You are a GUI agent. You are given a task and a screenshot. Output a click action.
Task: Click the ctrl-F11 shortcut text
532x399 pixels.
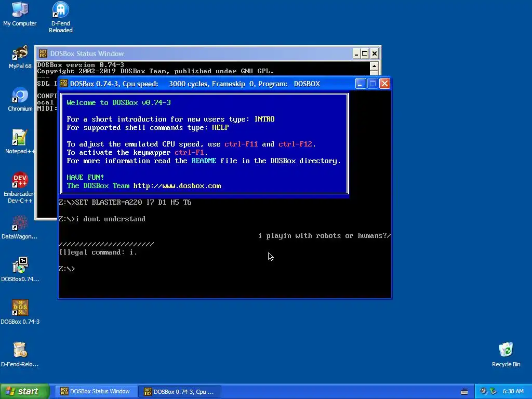point(241,144)
